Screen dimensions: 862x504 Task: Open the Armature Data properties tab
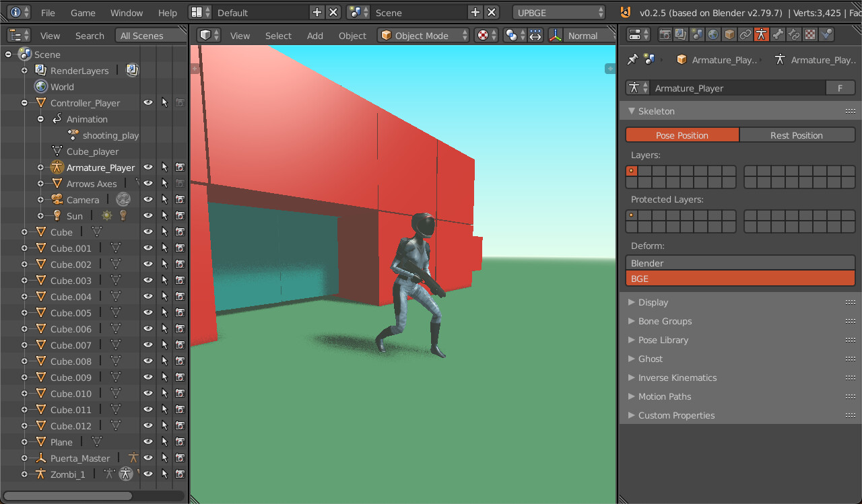click(762, 35)
